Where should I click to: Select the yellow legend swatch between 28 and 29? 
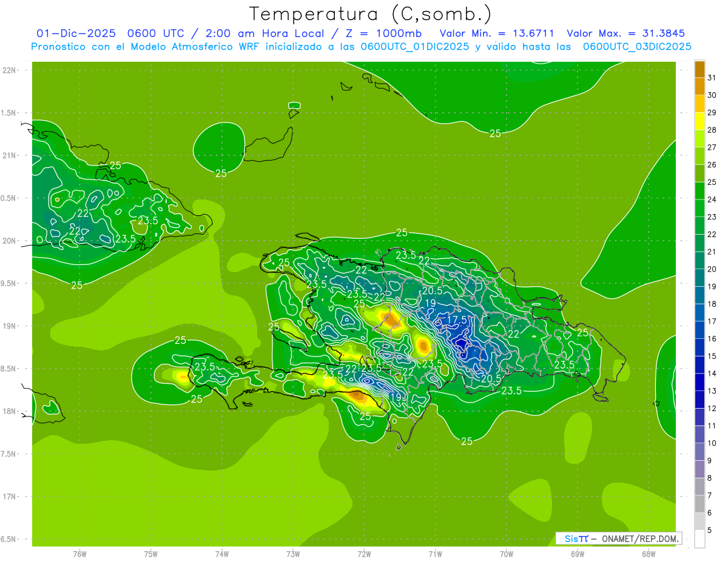(699, 122)
